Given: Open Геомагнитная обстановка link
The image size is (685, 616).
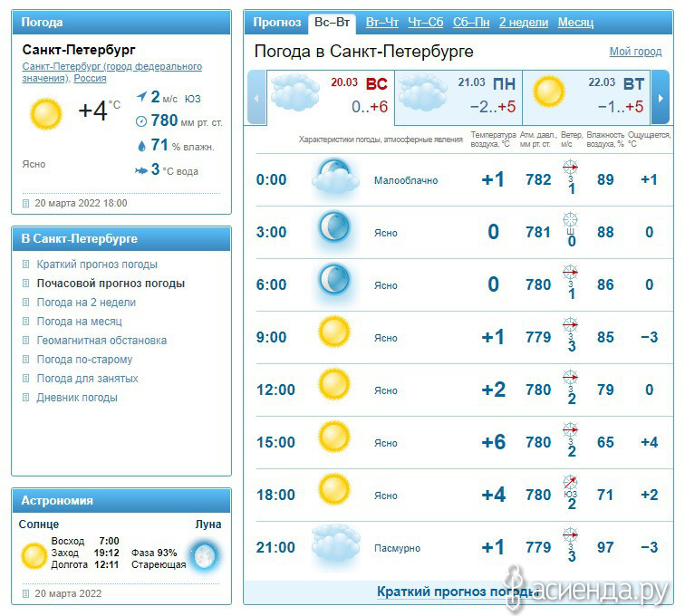Looking at the screenshot, I should tap(101, 341).
